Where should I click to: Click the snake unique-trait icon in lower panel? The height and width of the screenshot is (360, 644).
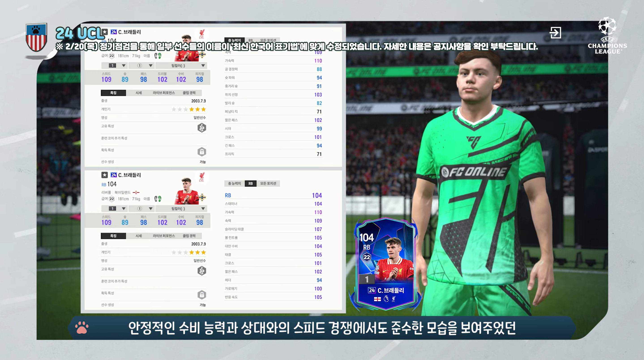(x=202, y=271)
